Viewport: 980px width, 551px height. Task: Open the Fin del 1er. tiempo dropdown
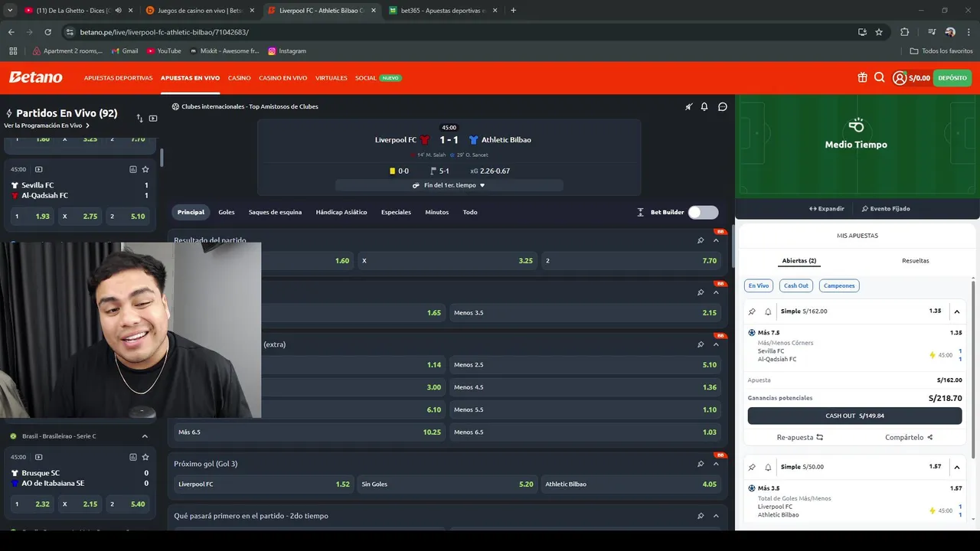(449, 185)
